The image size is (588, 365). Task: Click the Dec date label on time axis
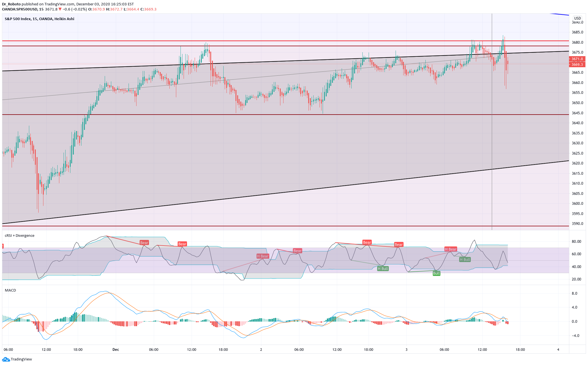(115, 349)
